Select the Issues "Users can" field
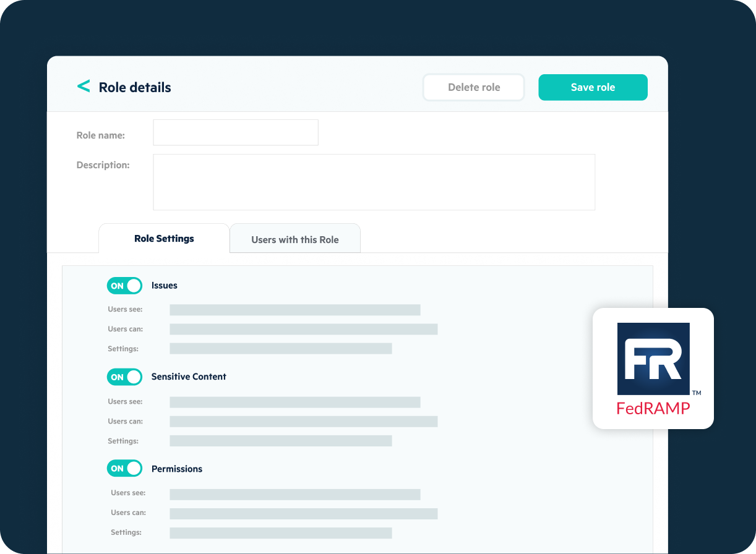 [304, 329]
